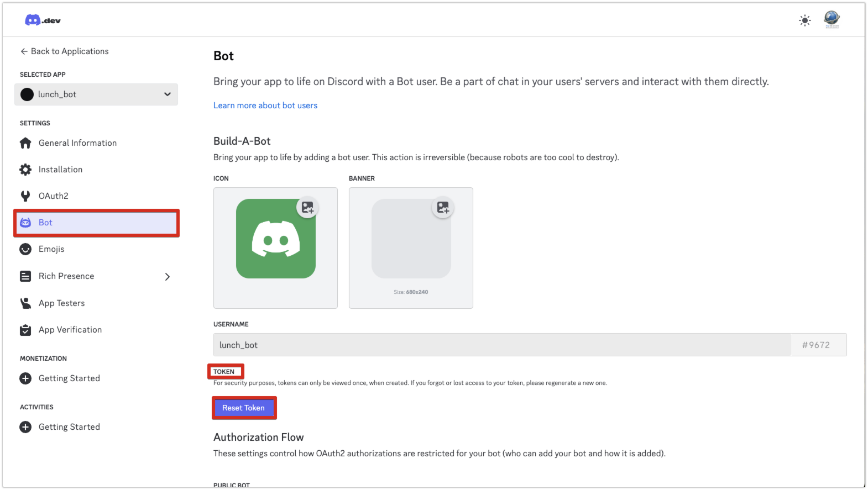This screenshot has width=868, height=490.
Task: Follow Learn more about bot users link
Action: coord(265,106)
